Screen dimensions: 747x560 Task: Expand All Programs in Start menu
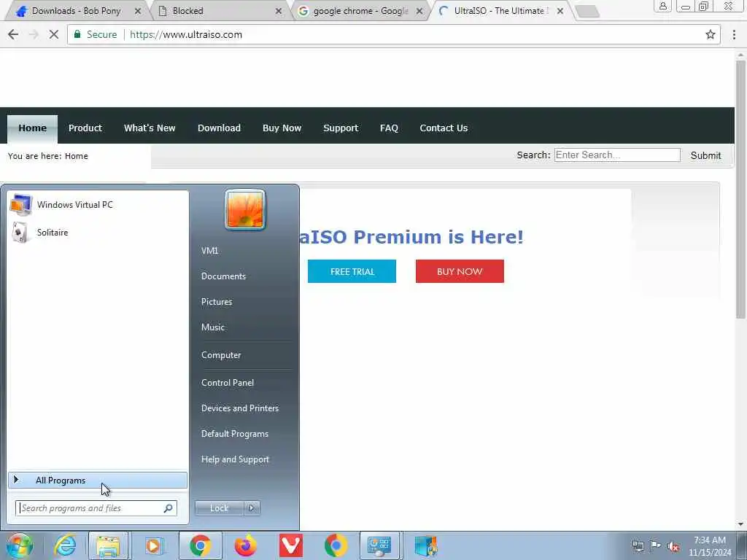click(98, 481)
